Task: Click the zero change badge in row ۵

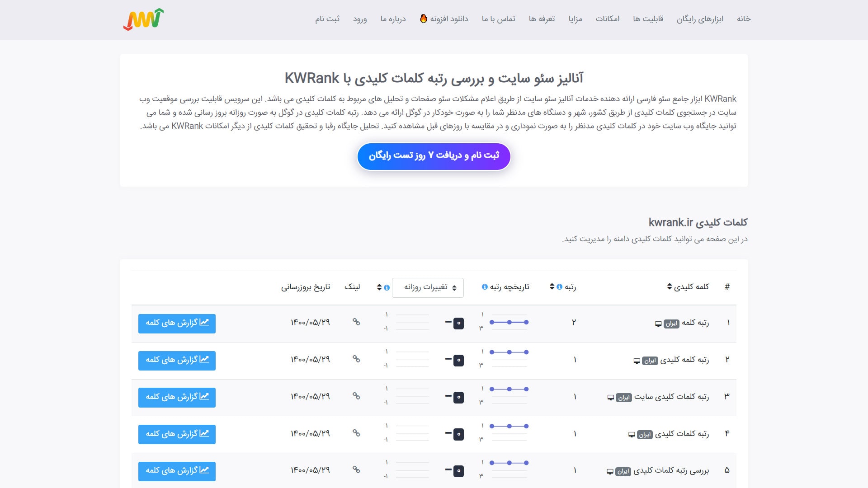Action: [458, 471]
